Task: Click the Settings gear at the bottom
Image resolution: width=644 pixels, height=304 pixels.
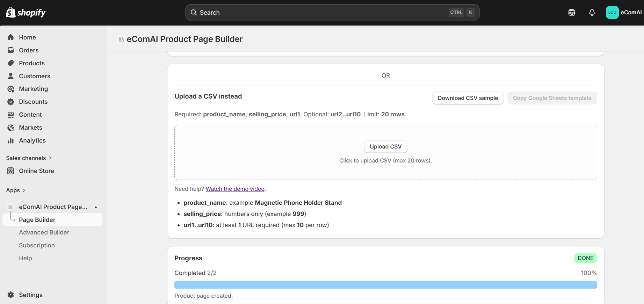Action: [10, 295]
